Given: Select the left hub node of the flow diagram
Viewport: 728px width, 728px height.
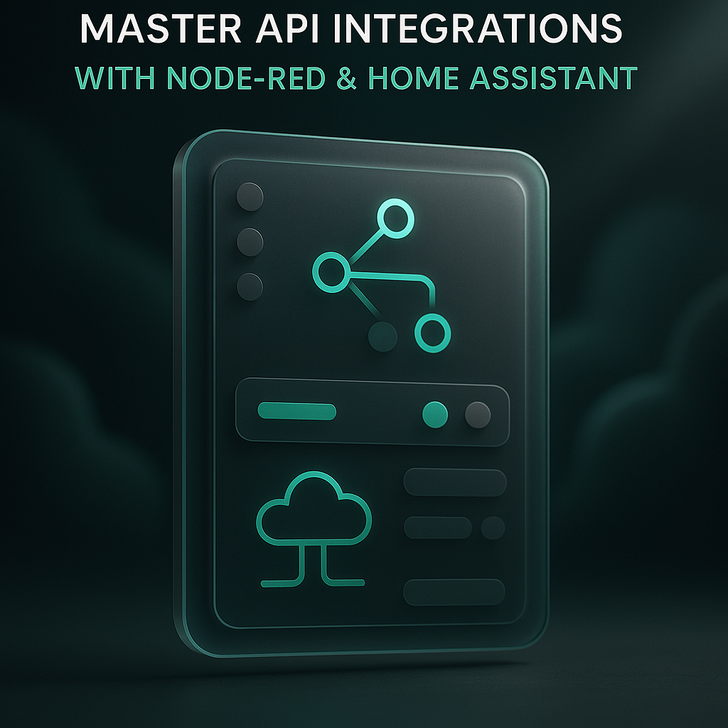Looking at the screenshot, I should coord(331,272).
